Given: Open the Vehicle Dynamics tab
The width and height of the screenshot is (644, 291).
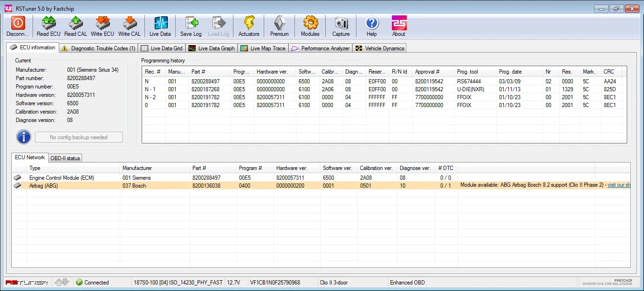Looking at the screenshot, I should click(x=380, y=48).
